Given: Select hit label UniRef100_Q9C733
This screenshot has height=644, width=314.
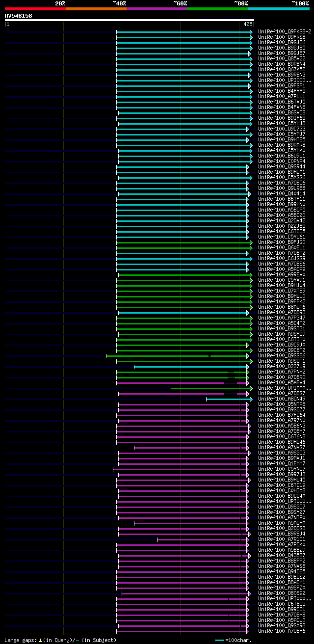Looking at the screenshot, I should point(282,129).
